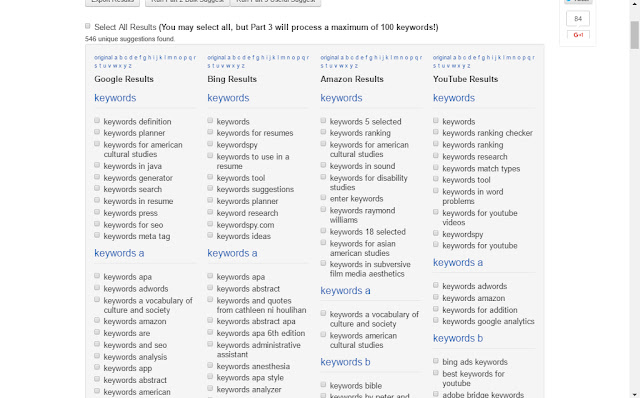
Task: Open the 'keywords a' heading under Google Results
Action: [119, 253]
